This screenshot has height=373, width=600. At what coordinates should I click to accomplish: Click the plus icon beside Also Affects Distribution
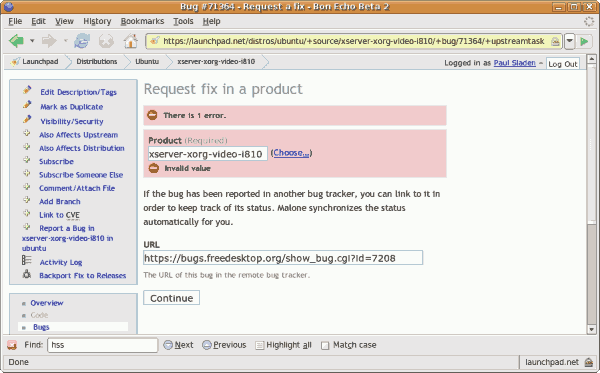click(26, 147)
